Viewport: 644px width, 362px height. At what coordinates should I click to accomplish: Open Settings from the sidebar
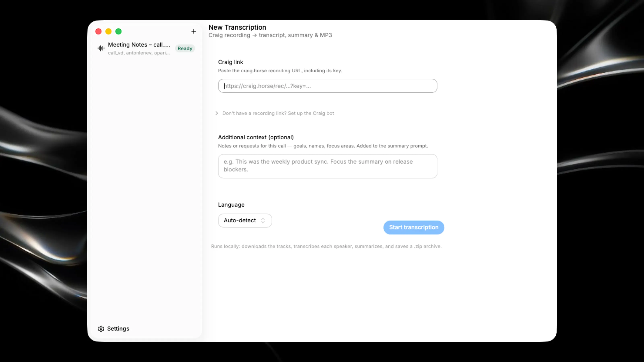point(114,329)
